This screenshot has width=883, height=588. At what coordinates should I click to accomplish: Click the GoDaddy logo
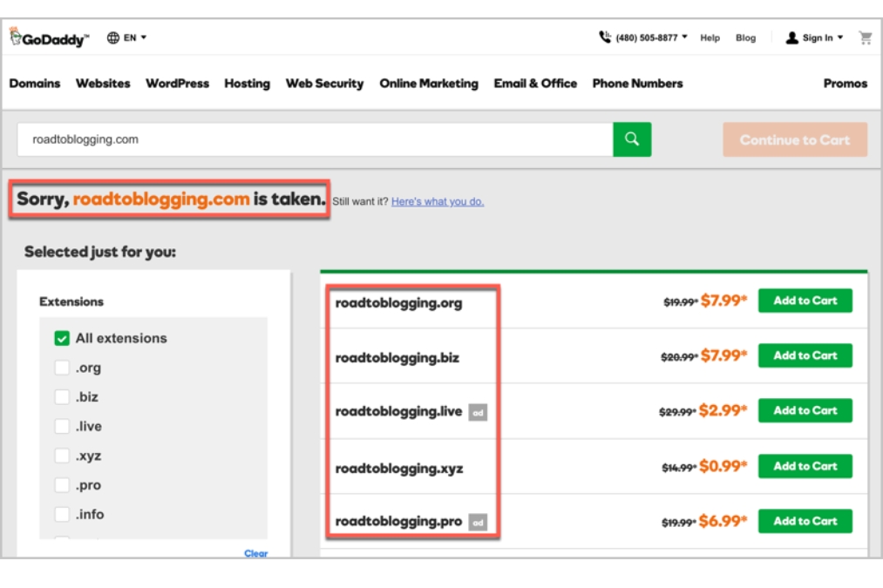click(49, 37)
